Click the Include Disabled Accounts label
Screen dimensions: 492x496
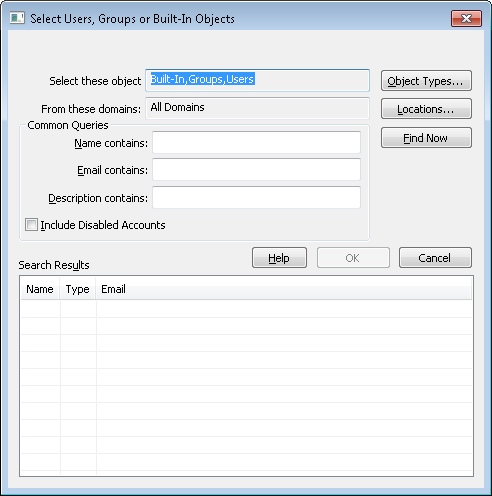(x=103, y=225)
